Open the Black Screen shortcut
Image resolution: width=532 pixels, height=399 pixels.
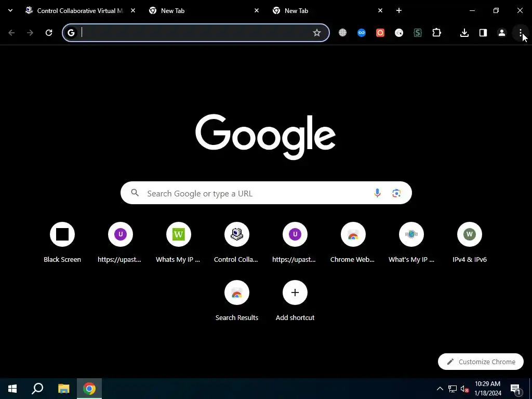pos(62,243)
